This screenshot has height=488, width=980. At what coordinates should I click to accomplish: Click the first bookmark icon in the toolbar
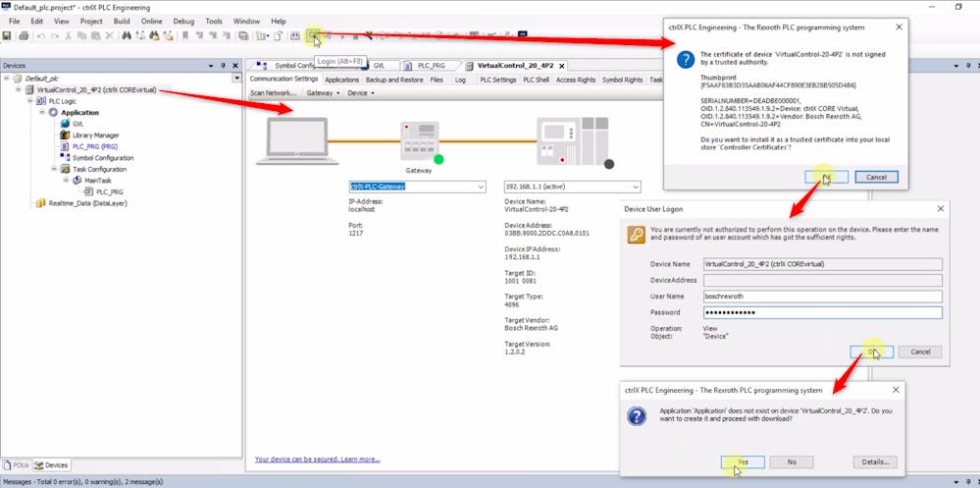(185, 35)
